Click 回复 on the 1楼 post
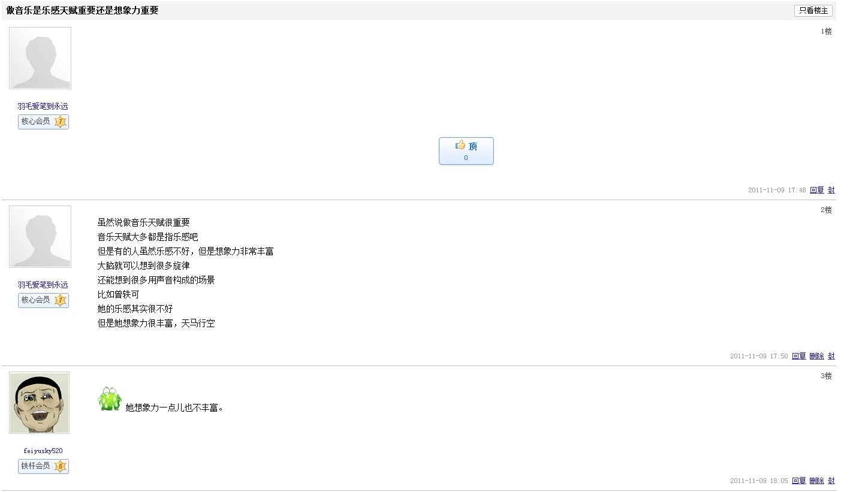This screenshot has width=868, height=492. (x=816, y=190)
